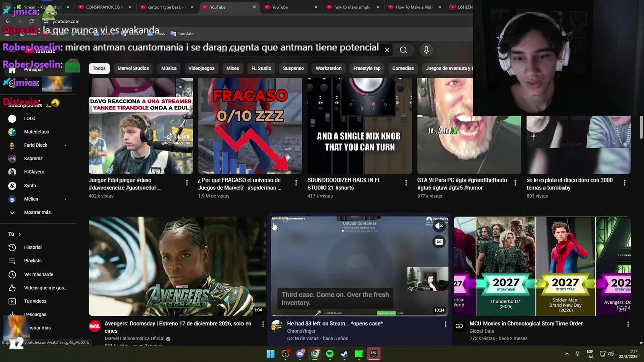This screenshot has width=644, height=362.
Task: Select the Todos filter chip
Action: (x=99, y=68)
